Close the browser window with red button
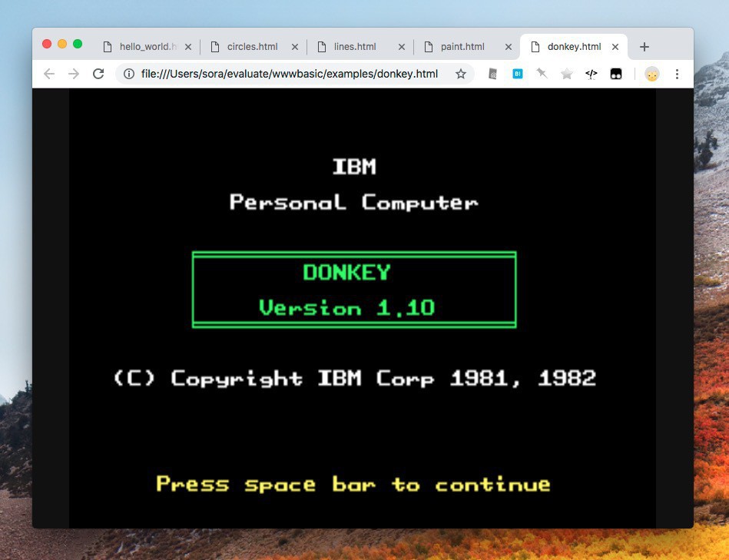The image size is (729, 560). pyautogui.click(x=47, y=44)
